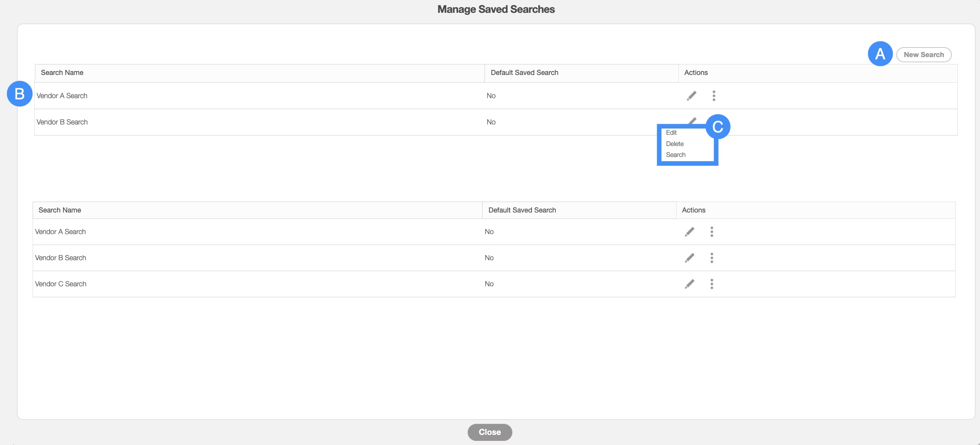Screen dimensions: 980x445
Task: Open the three-dot menu for top Vendor A Search
Action: click(x=714, y=96)
